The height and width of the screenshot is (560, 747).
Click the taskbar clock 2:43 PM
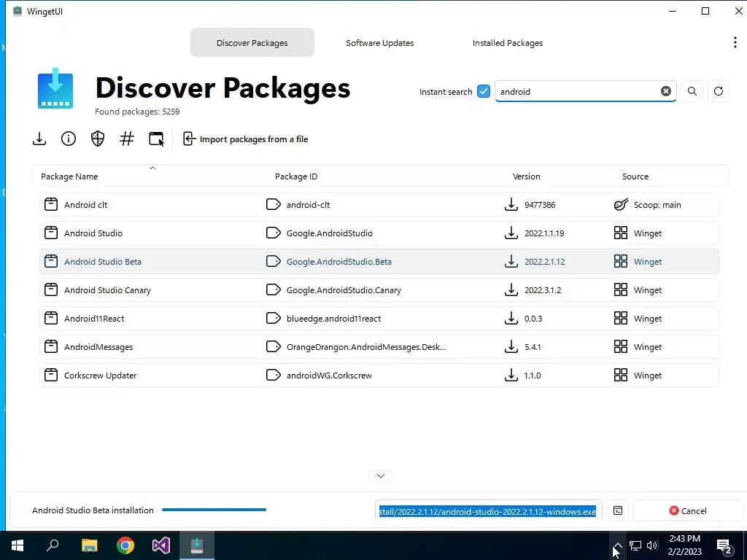coord(684,539)
